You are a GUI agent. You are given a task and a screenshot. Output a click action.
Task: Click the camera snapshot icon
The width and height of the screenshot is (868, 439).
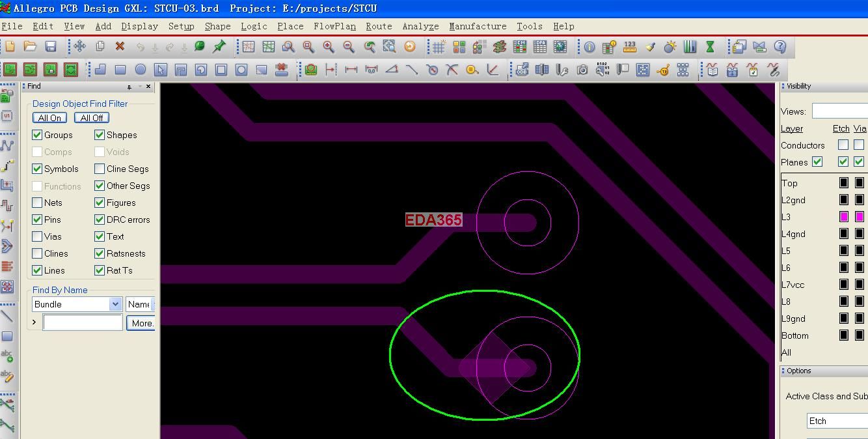click(582, 70)
